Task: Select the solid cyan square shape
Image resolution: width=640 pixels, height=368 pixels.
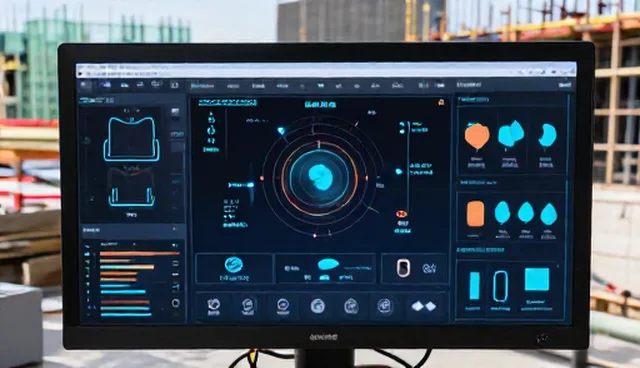Action: pyautogui.click(x=537, y=279)
